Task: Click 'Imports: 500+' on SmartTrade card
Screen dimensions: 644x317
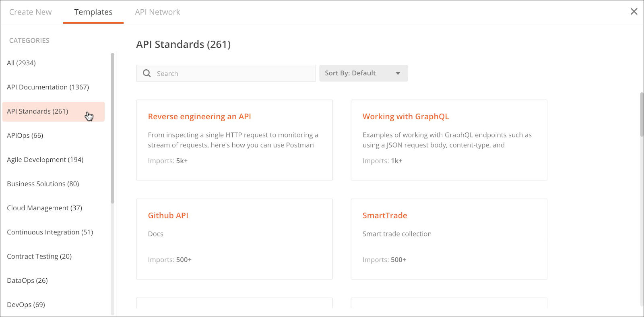Action: pos(384,260)
